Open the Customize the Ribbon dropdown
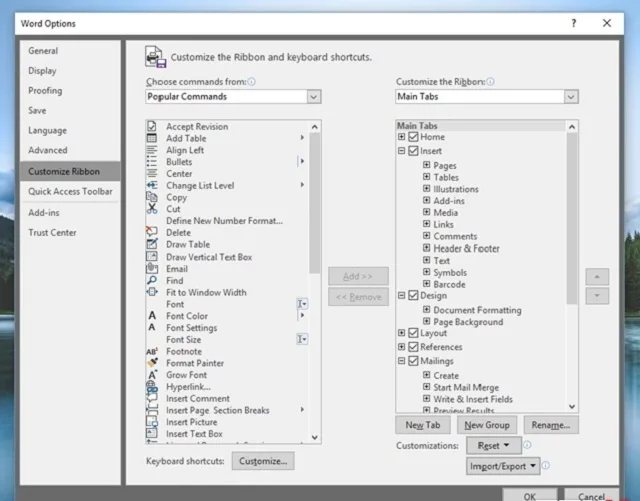Screen dimensions: 640x501 click(x=571, y=97)
